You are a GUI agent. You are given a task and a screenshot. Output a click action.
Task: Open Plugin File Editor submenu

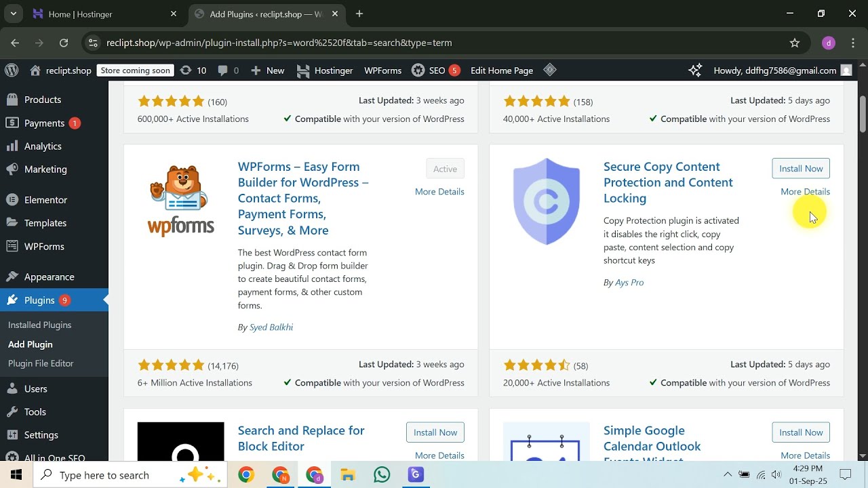click(41, 363)
